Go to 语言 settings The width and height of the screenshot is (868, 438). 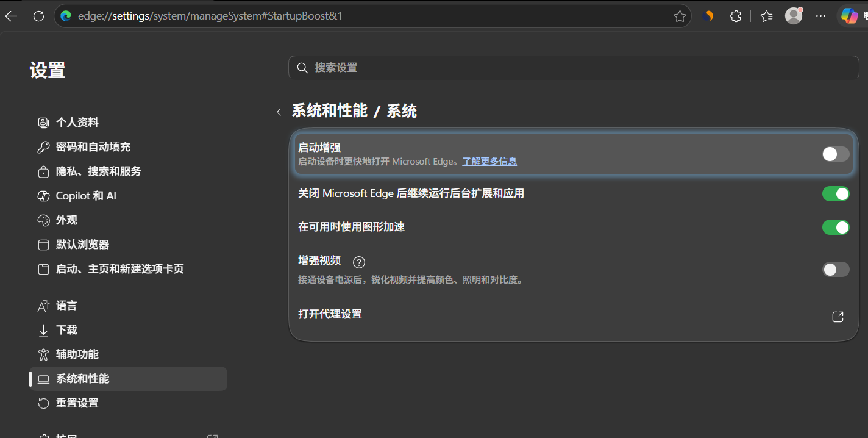tap(128, 306)
